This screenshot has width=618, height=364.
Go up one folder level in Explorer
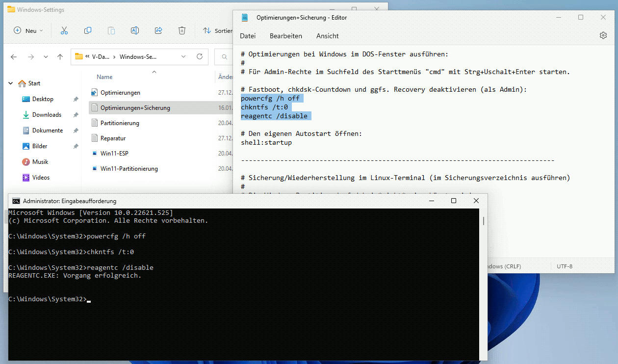coord(60,56)
